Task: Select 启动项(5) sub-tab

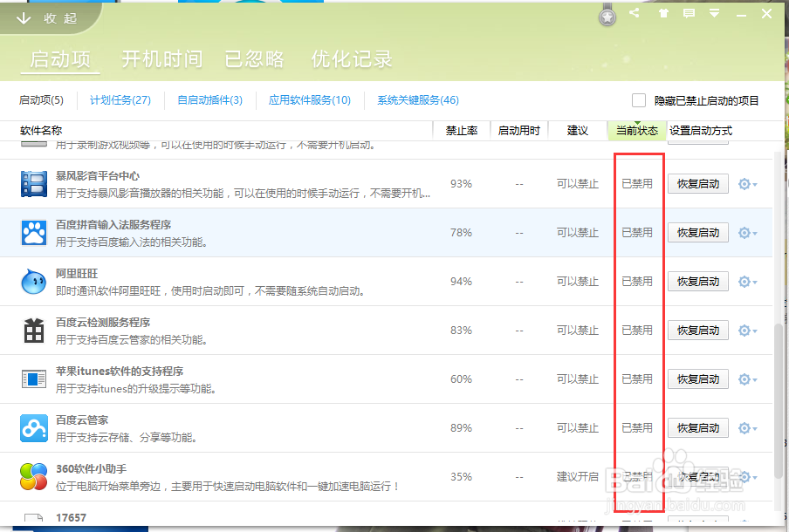Action: click(x=41, y=100)
